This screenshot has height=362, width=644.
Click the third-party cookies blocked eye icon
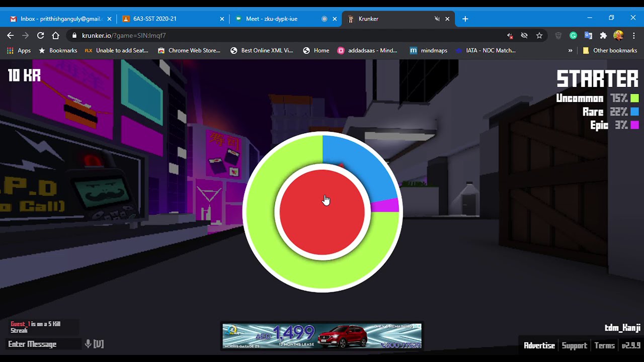click(x=524, y=36)
